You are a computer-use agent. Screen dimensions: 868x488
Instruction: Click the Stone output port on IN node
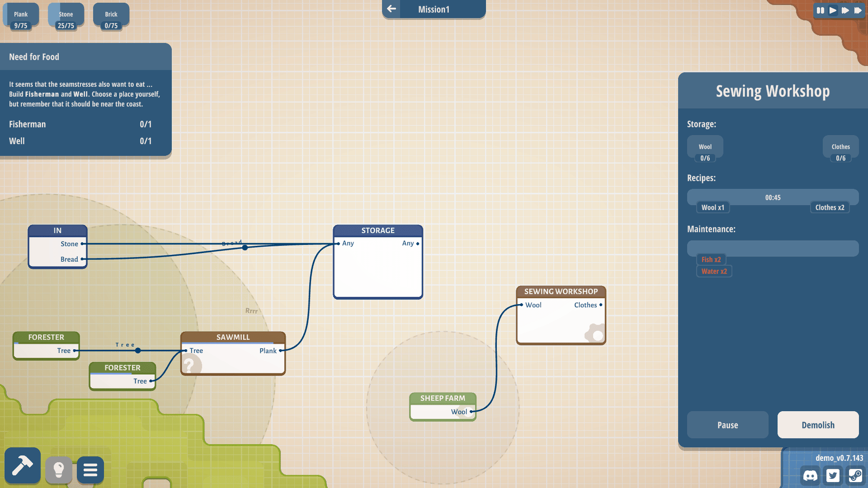[x=83, y=244]
